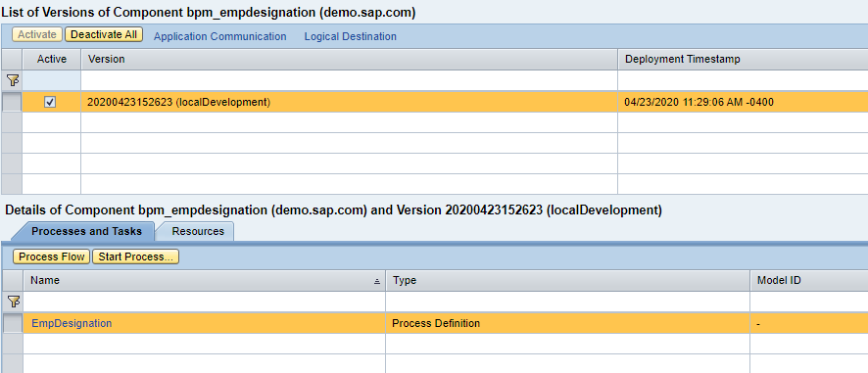The height and width of the screenshot is (373, 868).
Task: Click the Name column sort arrow
Action: click(x=377, y=281)
